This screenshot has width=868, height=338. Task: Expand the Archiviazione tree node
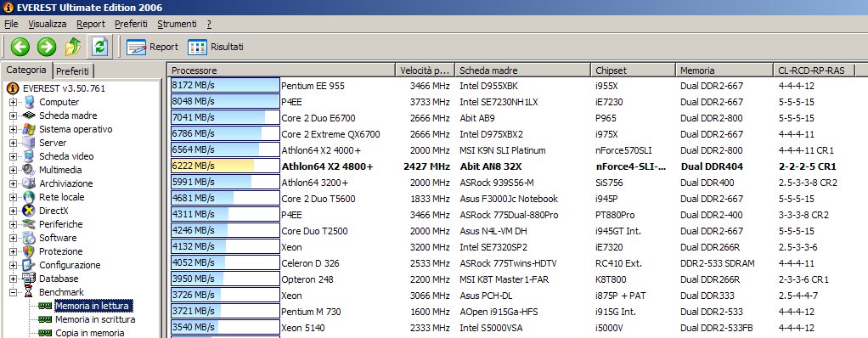pyautogui.click(x=14, y=183)
